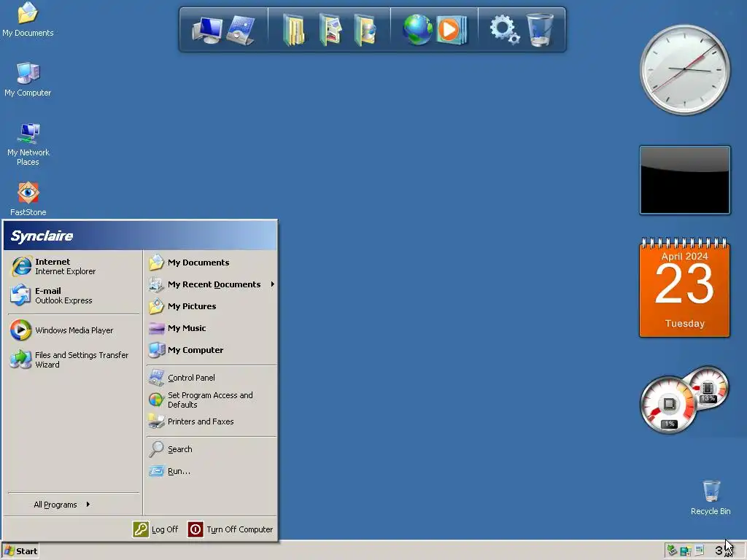Open the trash bin icon in the dock
Screen dimensions: 747x560
(540, 30)
